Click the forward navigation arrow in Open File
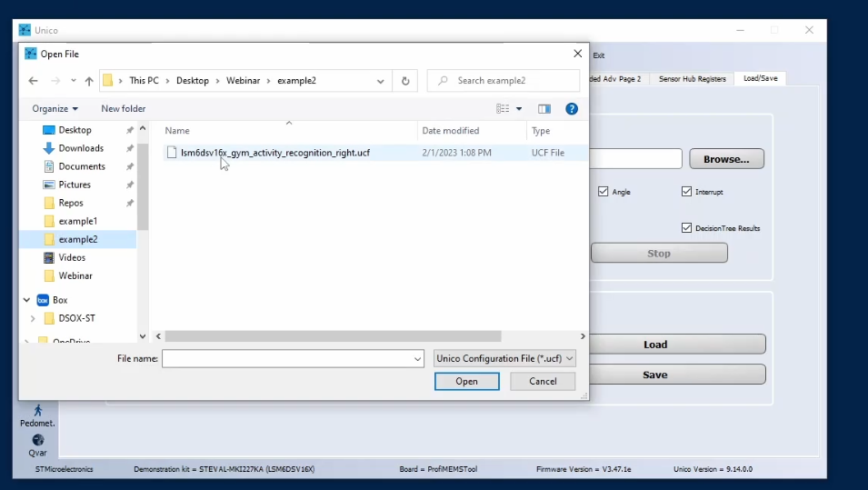 coord(55,81)
